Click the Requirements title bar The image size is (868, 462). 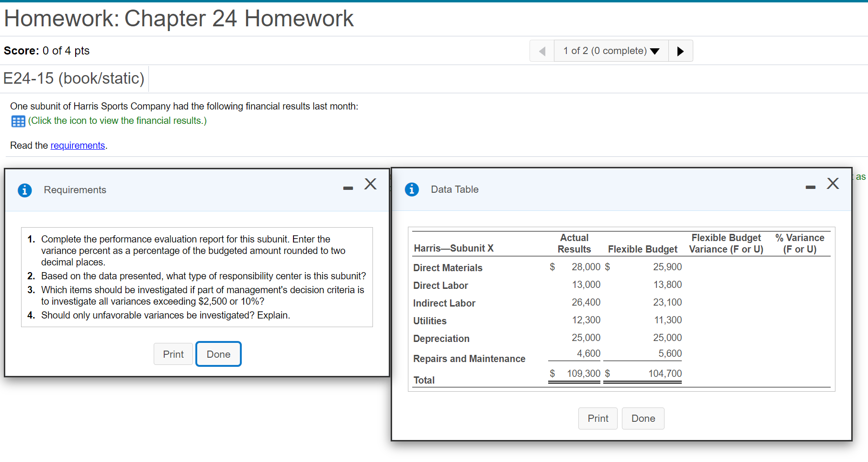click(75, 190)
